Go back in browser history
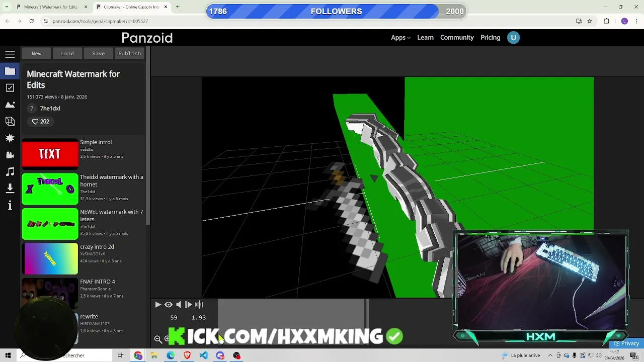 (8, 21)
